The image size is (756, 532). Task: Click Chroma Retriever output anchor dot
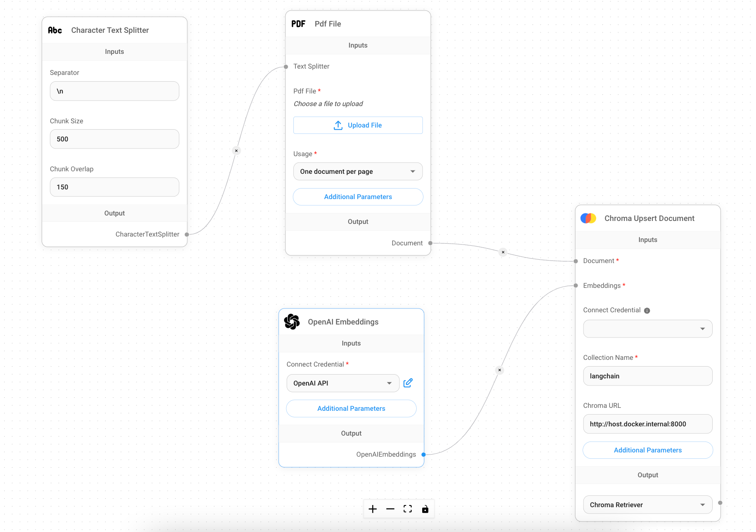[720, 503]
